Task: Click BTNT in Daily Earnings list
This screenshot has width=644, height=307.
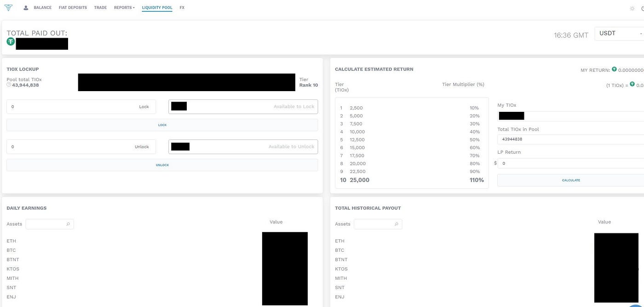Action: pos(13,260)
